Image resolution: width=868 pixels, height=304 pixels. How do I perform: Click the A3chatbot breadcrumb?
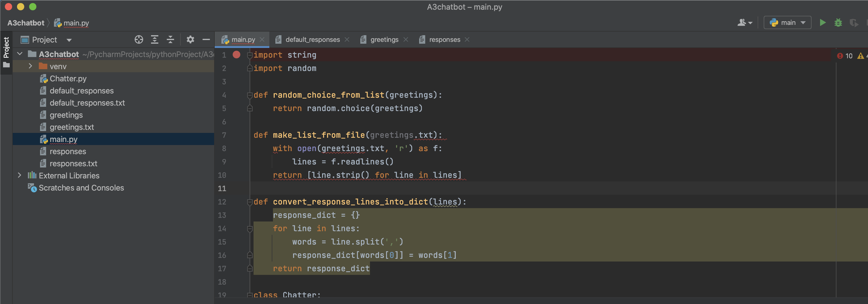(25, 22)
